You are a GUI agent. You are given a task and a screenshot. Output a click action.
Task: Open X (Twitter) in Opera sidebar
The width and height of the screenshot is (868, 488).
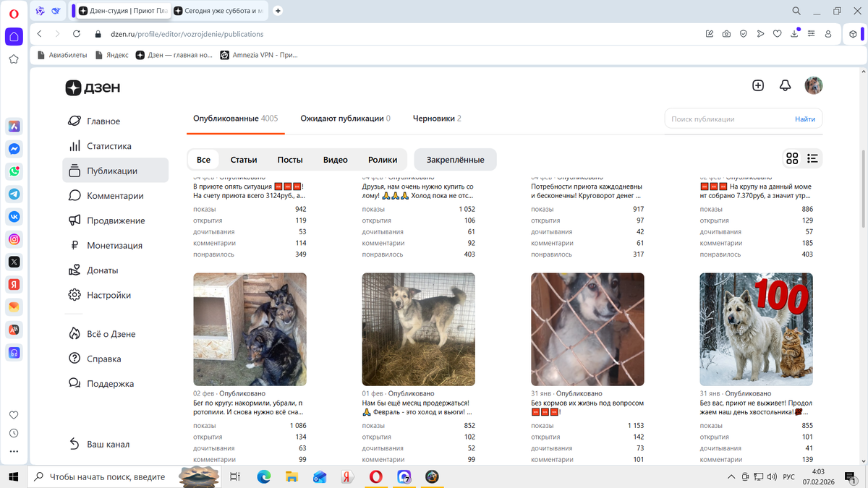click(14, 262)
